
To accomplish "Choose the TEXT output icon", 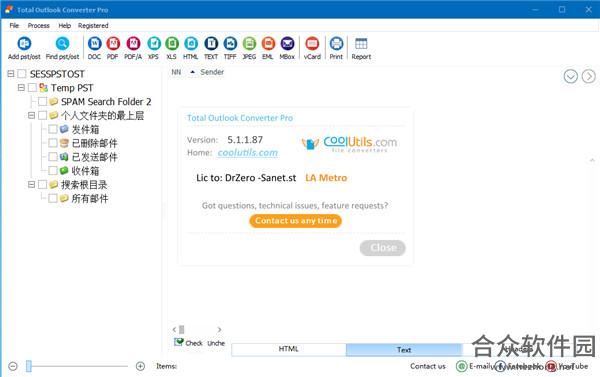I will pyautogui.click(x=211, y=44).
